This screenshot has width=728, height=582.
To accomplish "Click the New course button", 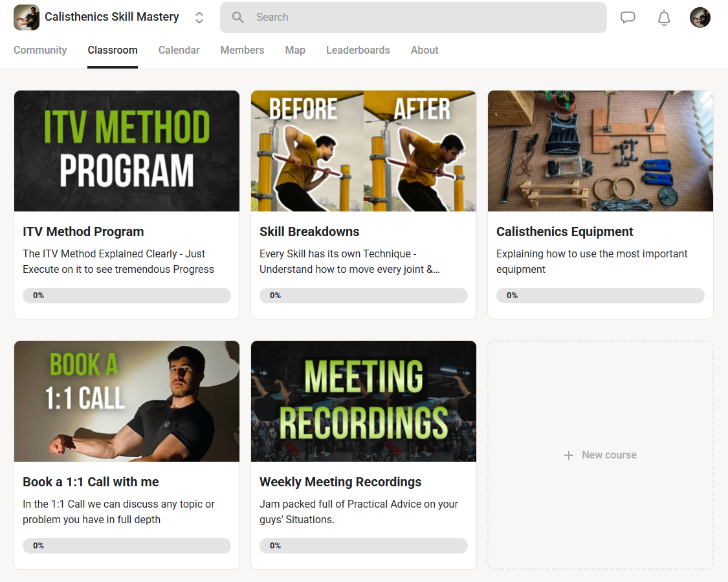I will pyautogui.click(x=601, y=455).
